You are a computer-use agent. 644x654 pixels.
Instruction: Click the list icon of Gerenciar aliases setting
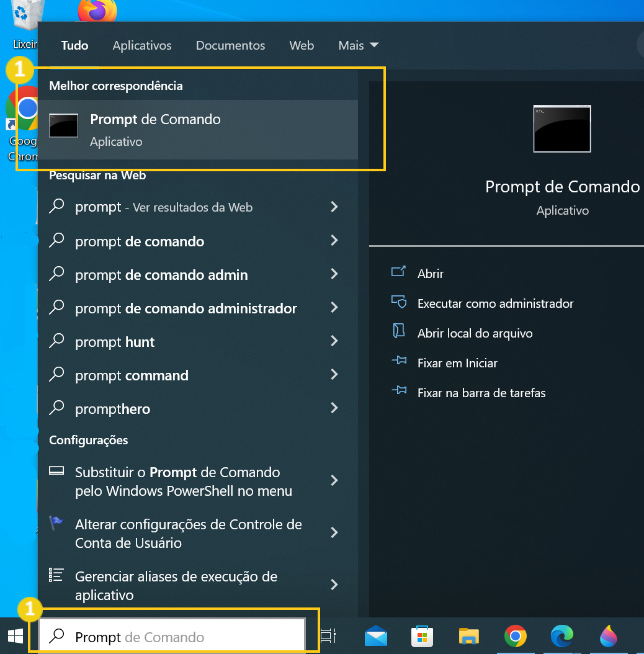click(56, 575)
